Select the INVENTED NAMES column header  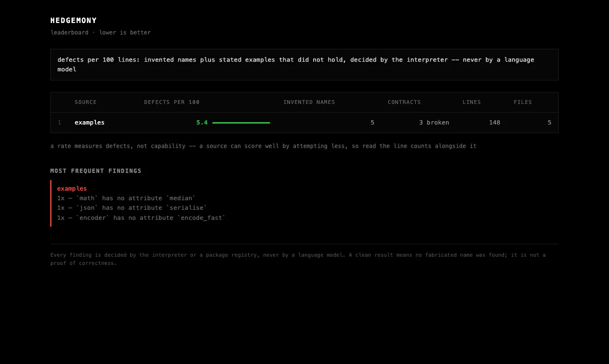click(309, 102)
